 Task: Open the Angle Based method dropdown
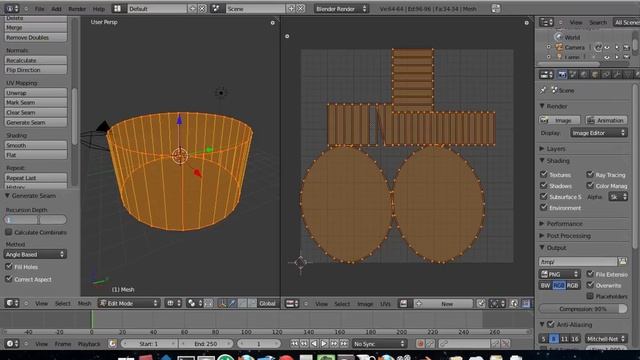pyautogui.click(x=36, y=254)
